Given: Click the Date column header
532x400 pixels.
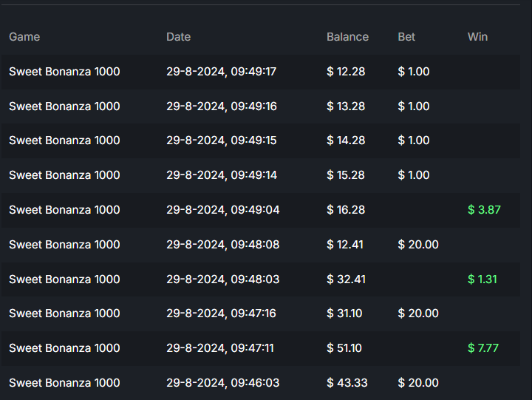Looking at the screenshot, I should tap(178, 37).
